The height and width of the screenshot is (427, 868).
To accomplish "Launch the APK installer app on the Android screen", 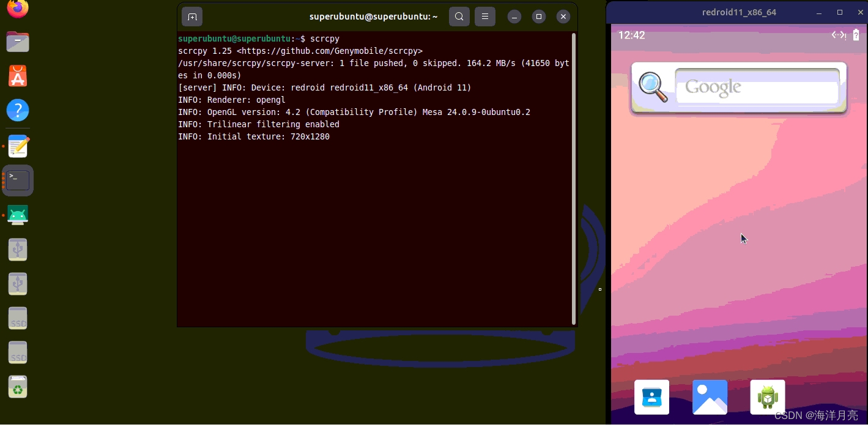I will pyautogui.click(x=767, y=396).
